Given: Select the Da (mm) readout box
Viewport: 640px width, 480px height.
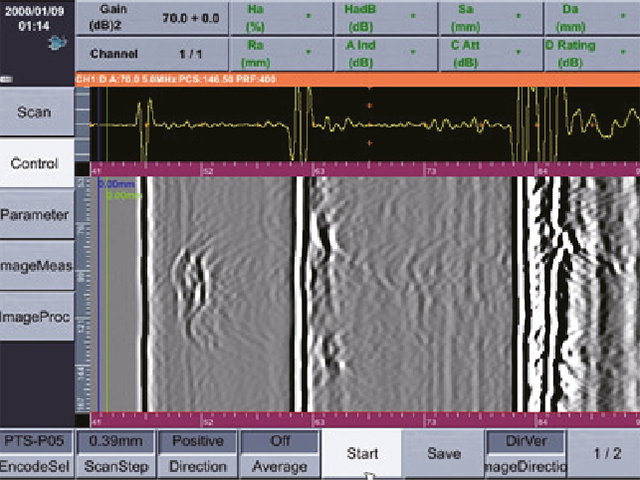Looking at the screenshot, I should click(x=592, y=18).
